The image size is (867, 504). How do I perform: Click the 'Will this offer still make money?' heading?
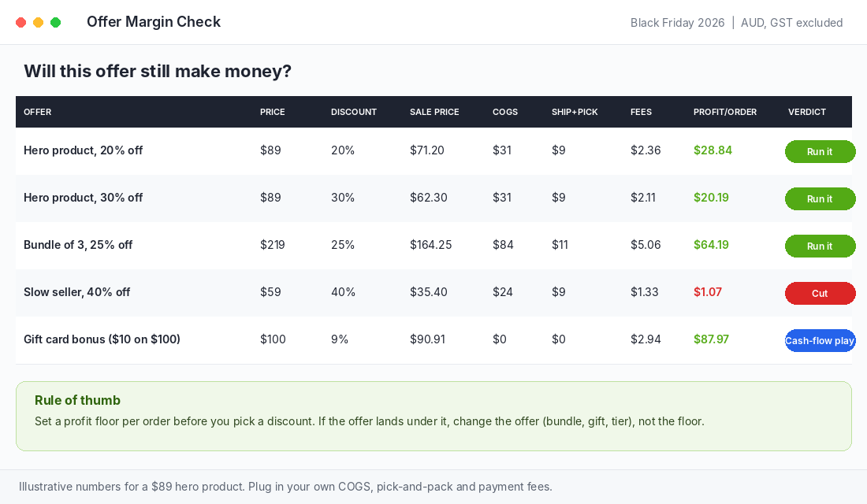click(x=158, y=72)
